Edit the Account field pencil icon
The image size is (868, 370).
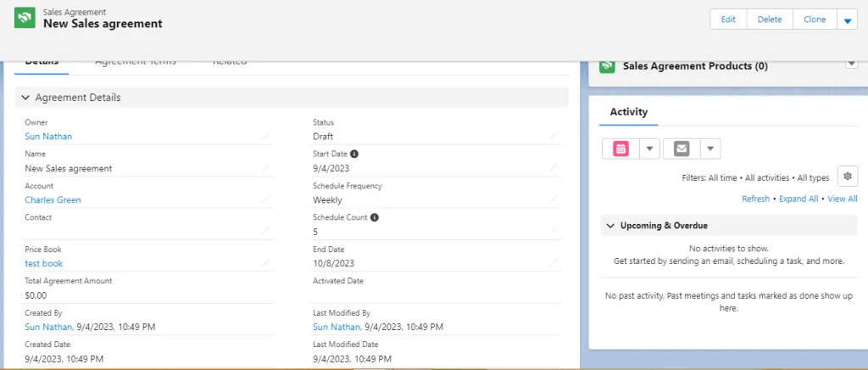coord(265,199)
